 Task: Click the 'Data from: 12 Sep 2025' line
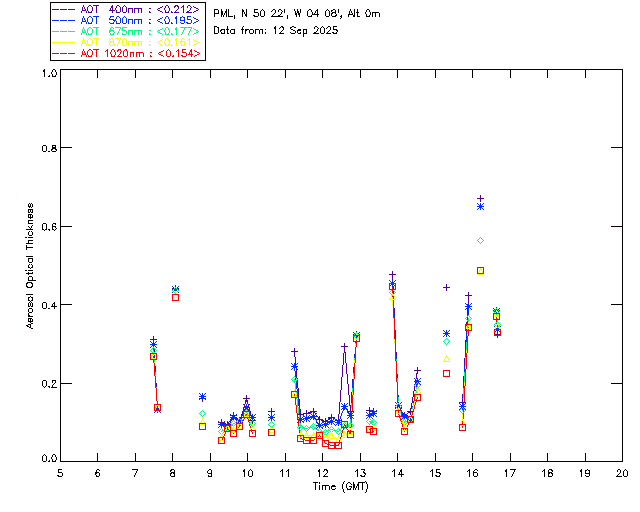click(276, 31)
